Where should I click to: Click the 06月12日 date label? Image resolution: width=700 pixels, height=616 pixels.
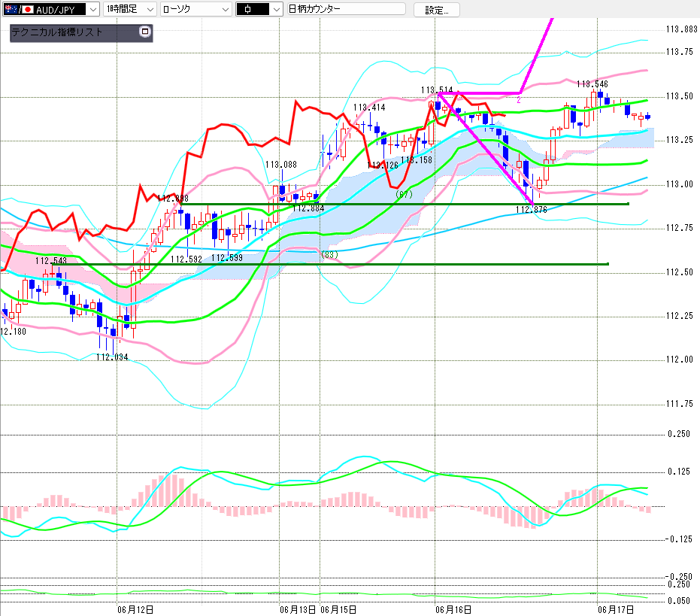pyautogui.click(x=135, y=610)
